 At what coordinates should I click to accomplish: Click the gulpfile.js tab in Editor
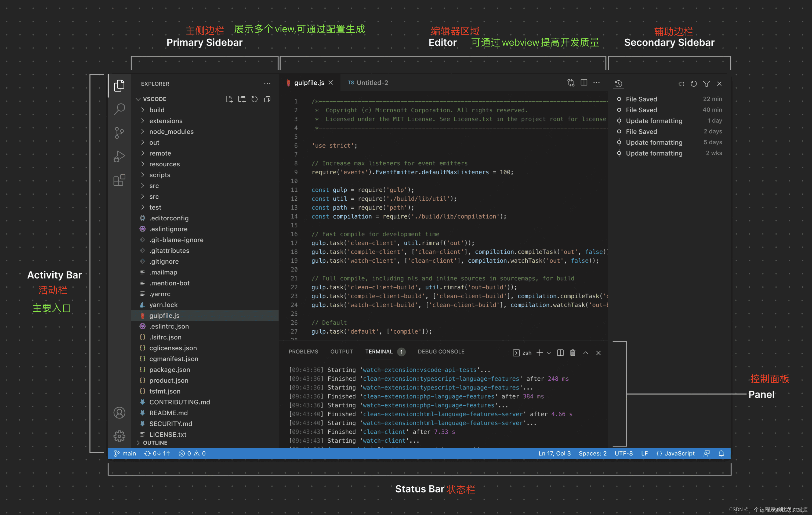point(307,82)
